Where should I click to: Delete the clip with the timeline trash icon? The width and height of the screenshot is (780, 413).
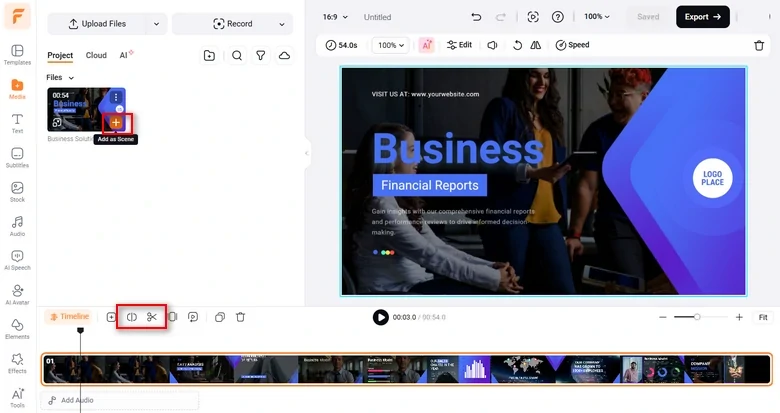(240, 317)
